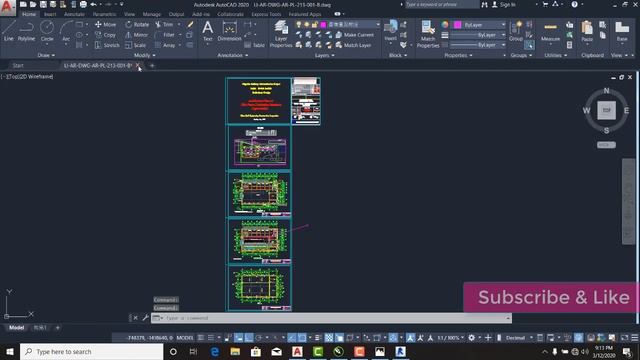This screenshot has width=640, height=360.
Task: Open workspace switching gear in status bar
Action: click(x=471, y=338)
